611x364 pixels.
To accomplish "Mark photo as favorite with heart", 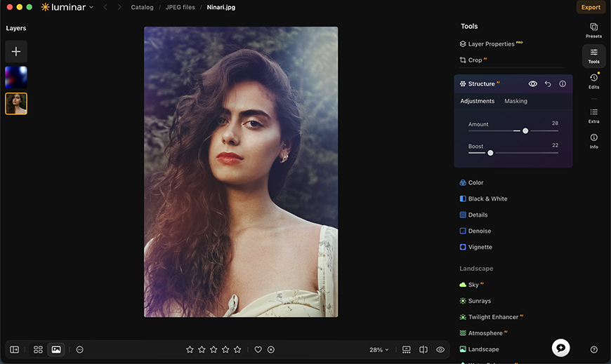I will coord(258,349).
